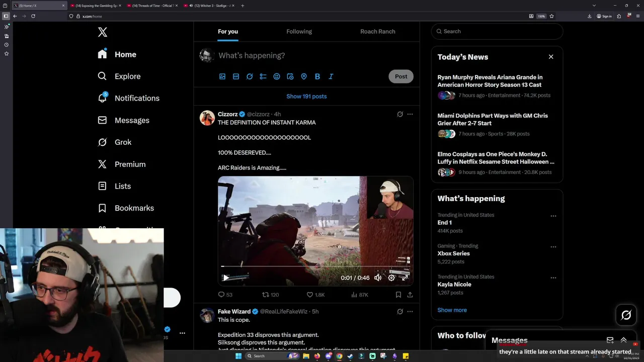Image resolution: width=644 pixels, height=362 pixels.
Task: Show 191 new posts
Action: click(x=306, y=96)
